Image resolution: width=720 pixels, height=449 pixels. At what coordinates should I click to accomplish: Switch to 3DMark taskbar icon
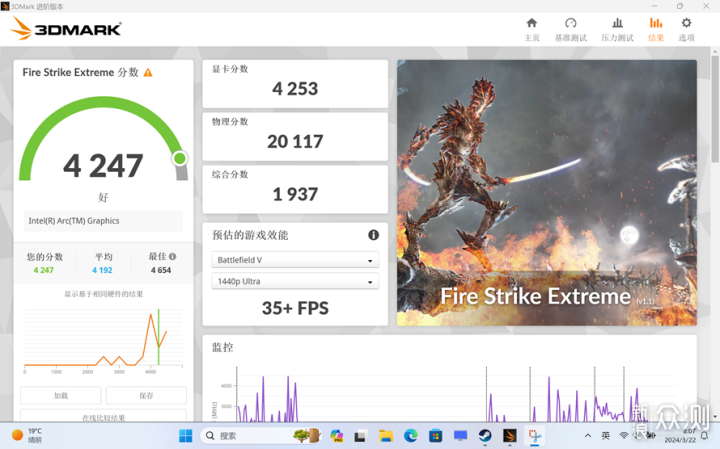point(510,436)
